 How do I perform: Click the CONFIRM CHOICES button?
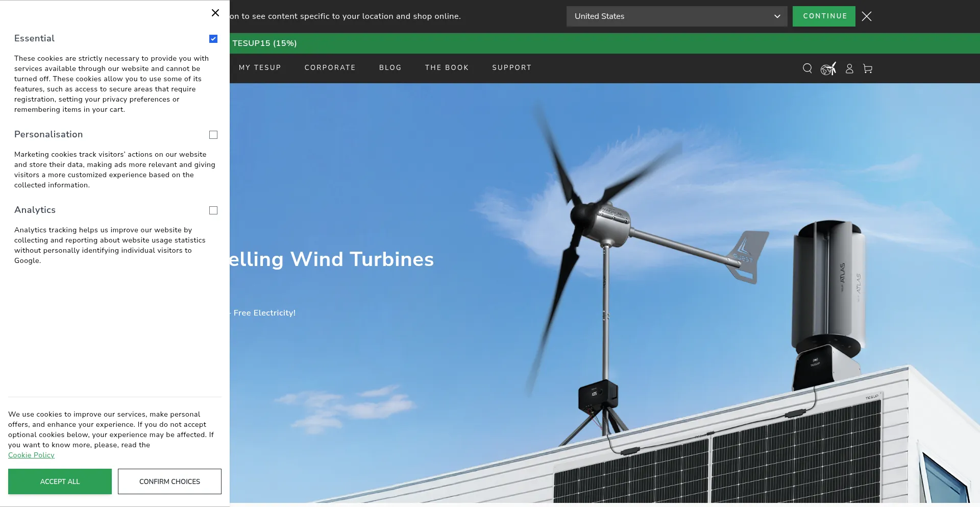point(169,481)
